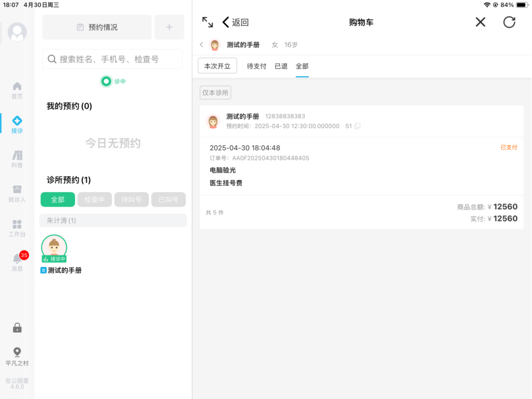Toggle fullscreen with expand arrows icon
Image resolution: width=532 pixels, height=399 pixels.
[x=207, y=22]
